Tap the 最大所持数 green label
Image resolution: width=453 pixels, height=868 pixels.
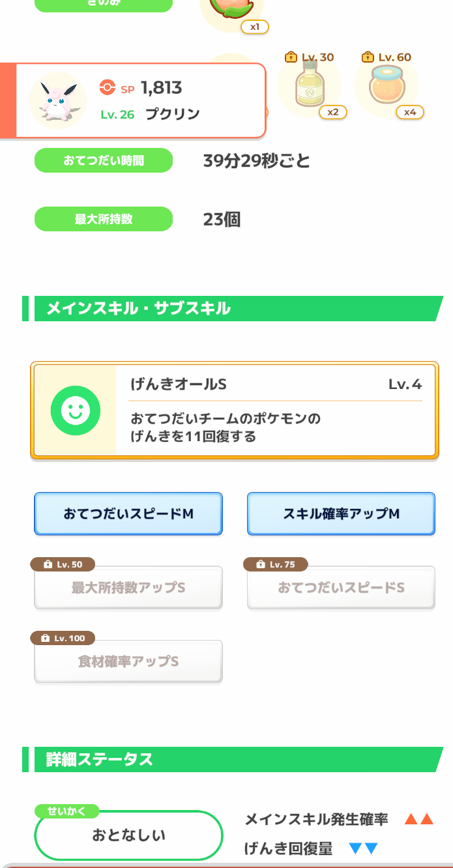(x=104, y=219)
